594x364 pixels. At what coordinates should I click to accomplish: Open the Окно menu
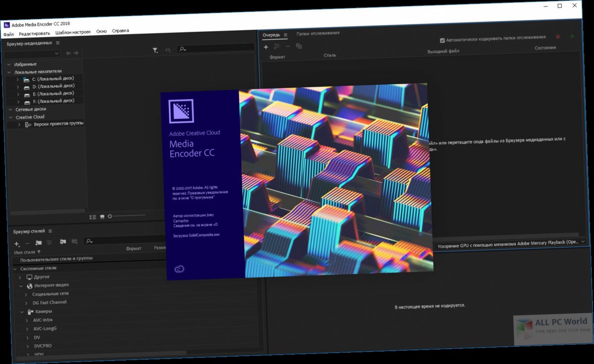pyautogui.click(x=101, y=31)
